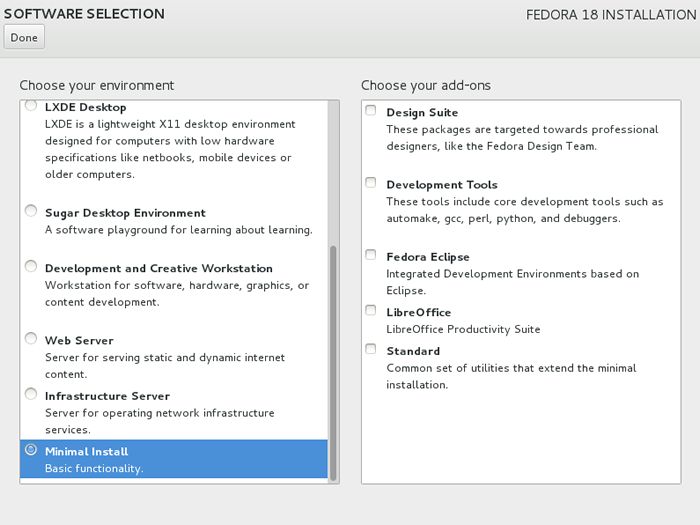The height and width of the screenshot is (525, 700).
Task: Select the Sugar Desktop Environment radio button
Action: pyautogui.click(x=31, y=210)
